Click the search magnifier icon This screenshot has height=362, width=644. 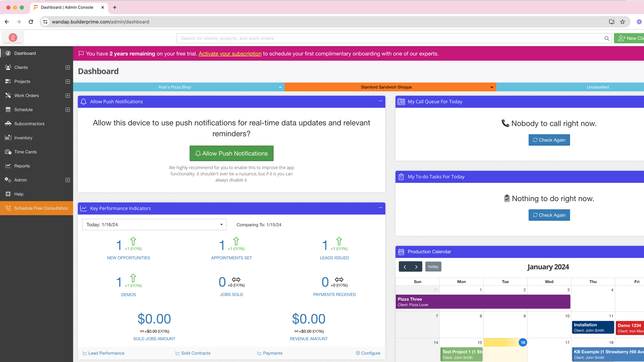click(x=606, y=39)
